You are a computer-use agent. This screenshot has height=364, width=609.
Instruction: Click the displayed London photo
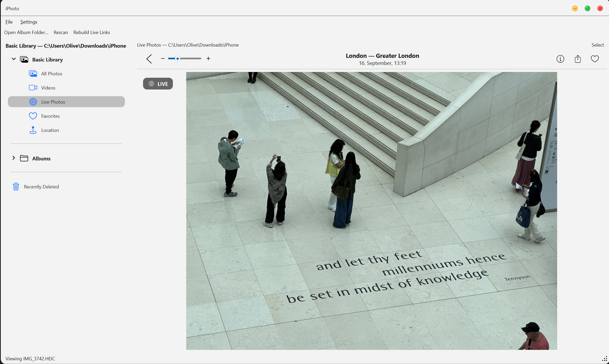(371, 211)
